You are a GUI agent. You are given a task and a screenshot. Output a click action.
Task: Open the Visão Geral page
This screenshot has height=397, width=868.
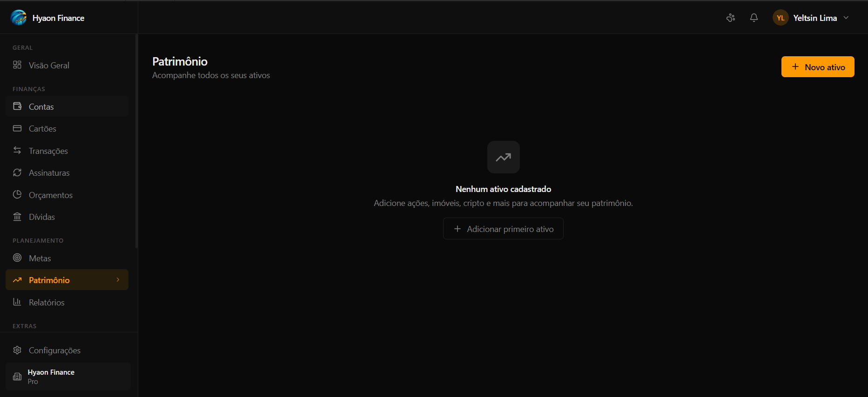pyautogui.click(x=67, y=66)
